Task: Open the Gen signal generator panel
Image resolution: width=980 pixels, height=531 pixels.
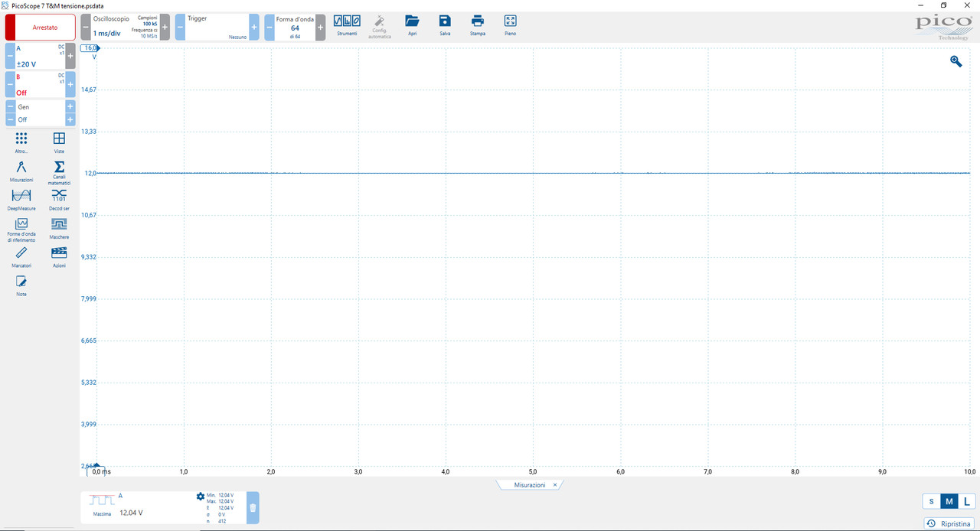Action: [x=40, y=107]
